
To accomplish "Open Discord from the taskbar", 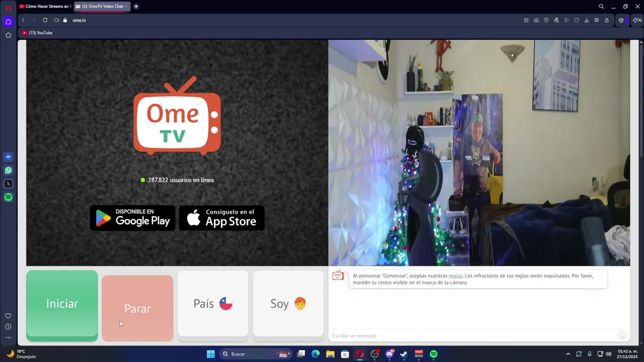I will click(x=389, y=354).
